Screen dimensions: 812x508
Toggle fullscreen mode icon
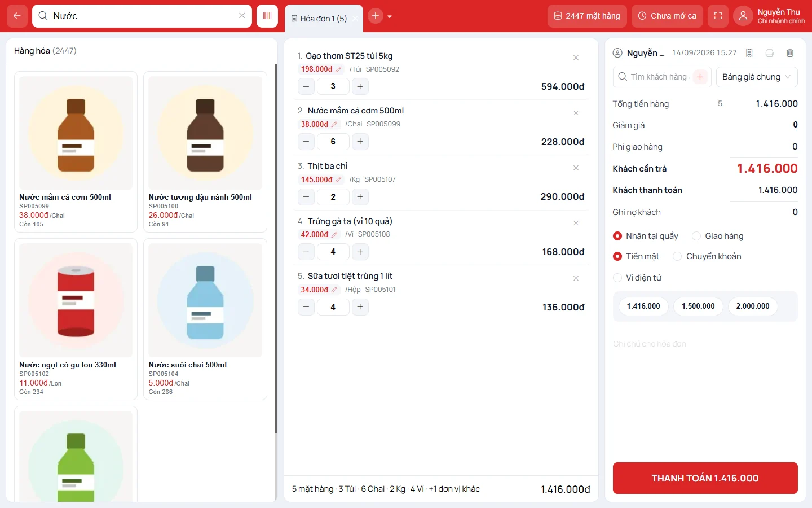click(718, 16)
